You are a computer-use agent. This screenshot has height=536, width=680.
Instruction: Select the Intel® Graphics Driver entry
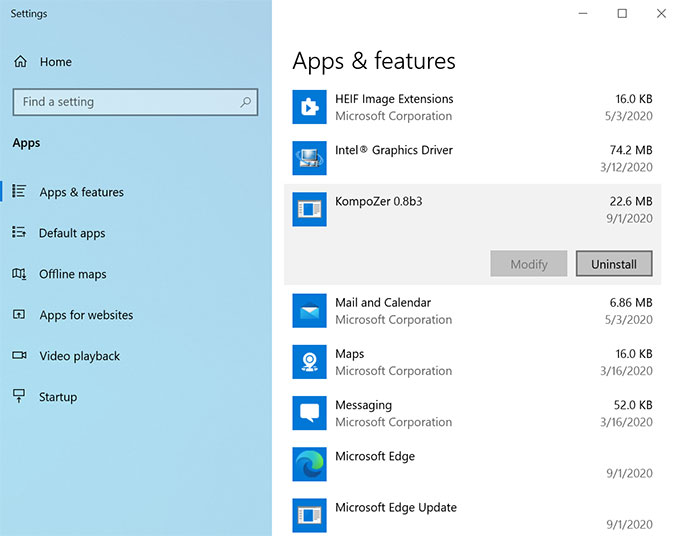click(472, 158)
